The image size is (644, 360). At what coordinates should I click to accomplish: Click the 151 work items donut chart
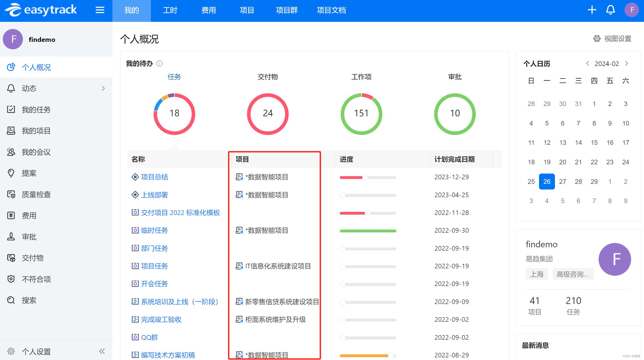pos(361,114)
